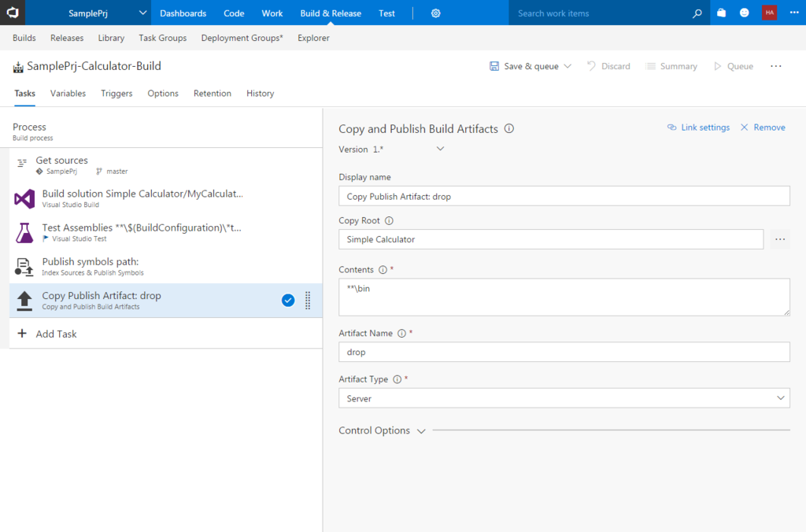806x532 pixels.
Task: Click the Visual Studio Build task icon
Action: click(24, 198)
